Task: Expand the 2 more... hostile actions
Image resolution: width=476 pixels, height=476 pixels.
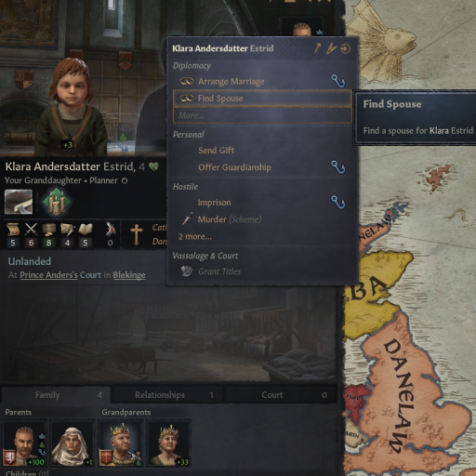Action: [195, 237]
